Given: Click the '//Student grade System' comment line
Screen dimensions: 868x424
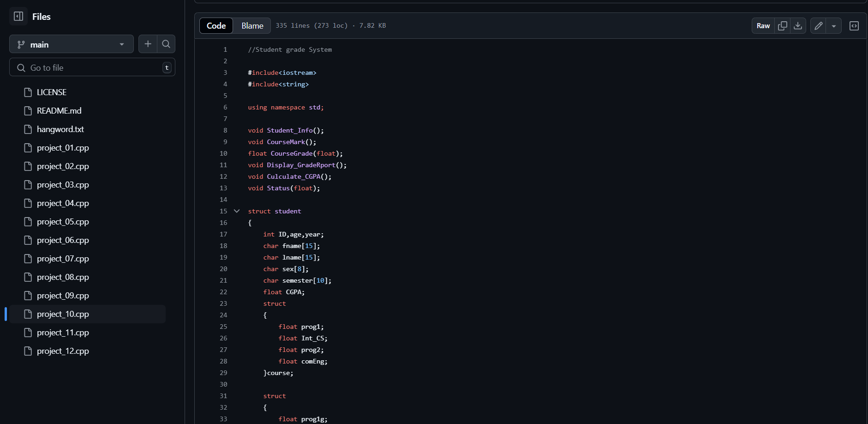Looking at the screenshot, I should pos(290,49).
